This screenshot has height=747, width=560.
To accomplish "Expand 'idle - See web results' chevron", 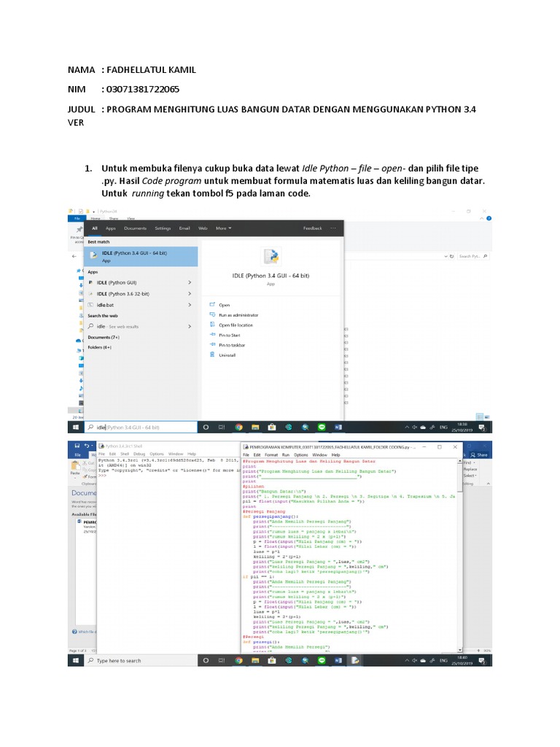I will click(x=190, y=326).
